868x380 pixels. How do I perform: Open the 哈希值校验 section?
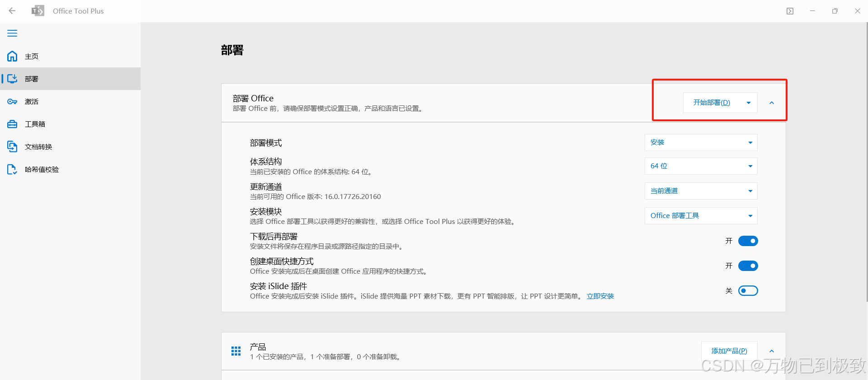(70, 169)
